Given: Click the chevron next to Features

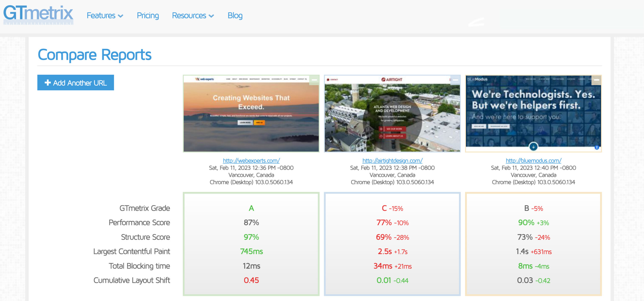Looking at the screenshot, I should (121, 16).
